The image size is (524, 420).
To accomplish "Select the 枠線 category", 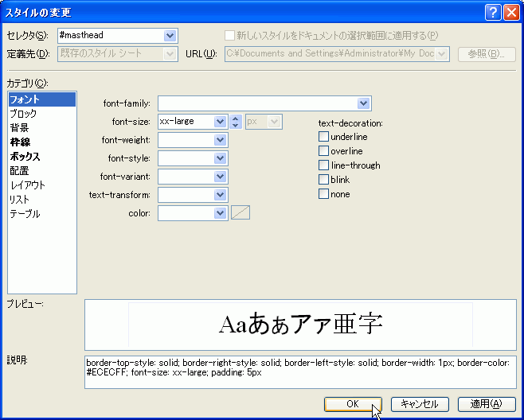I will coord(42,142).
